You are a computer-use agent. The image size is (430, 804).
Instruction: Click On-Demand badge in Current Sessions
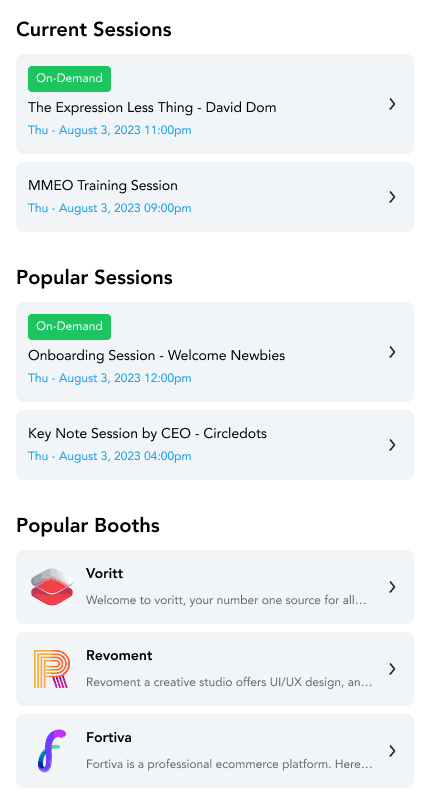pos(69,78)
